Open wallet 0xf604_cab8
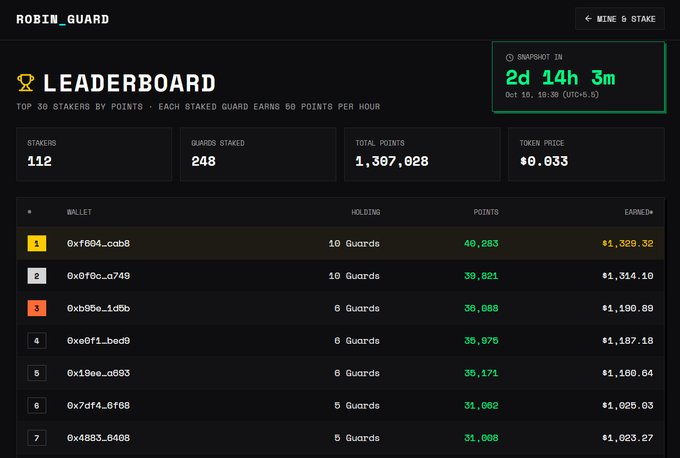Screen dimensions: 680x458 tap(98, 243)
